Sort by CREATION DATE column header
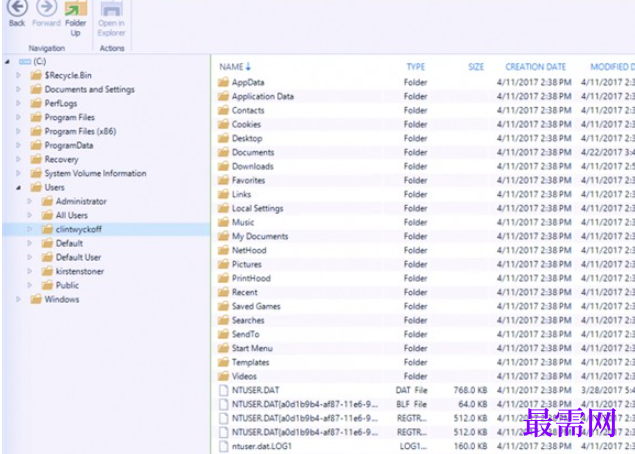This screenshot has height=454, width=635. pos(535,67)
